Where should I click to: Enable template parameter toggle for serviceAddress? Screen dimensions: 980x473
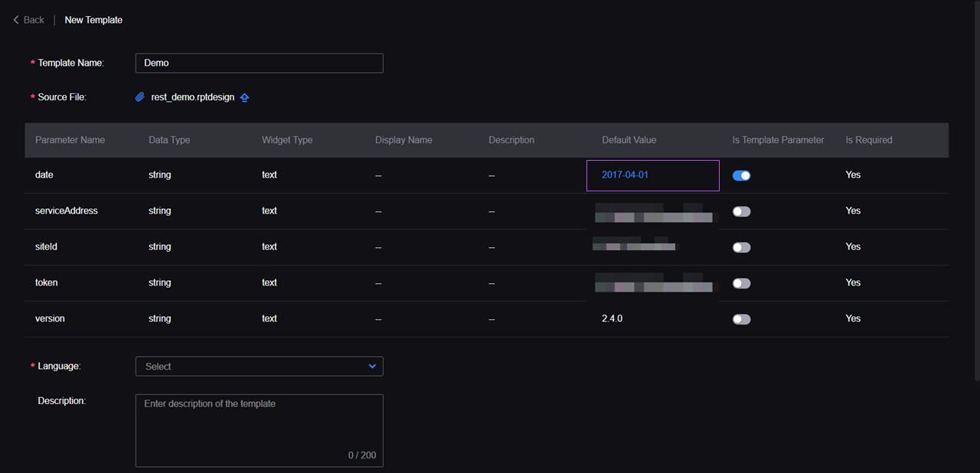(741, 211)
